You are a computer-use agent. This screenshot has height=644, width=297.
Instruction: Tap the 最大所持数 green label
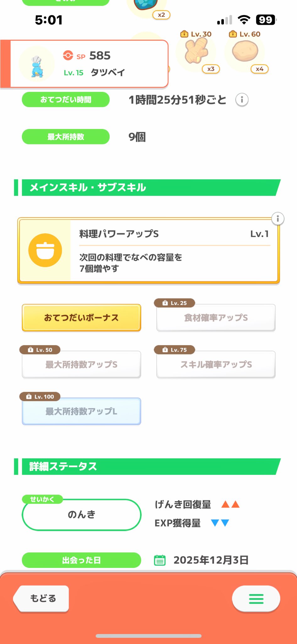click(x=66, y=137)
